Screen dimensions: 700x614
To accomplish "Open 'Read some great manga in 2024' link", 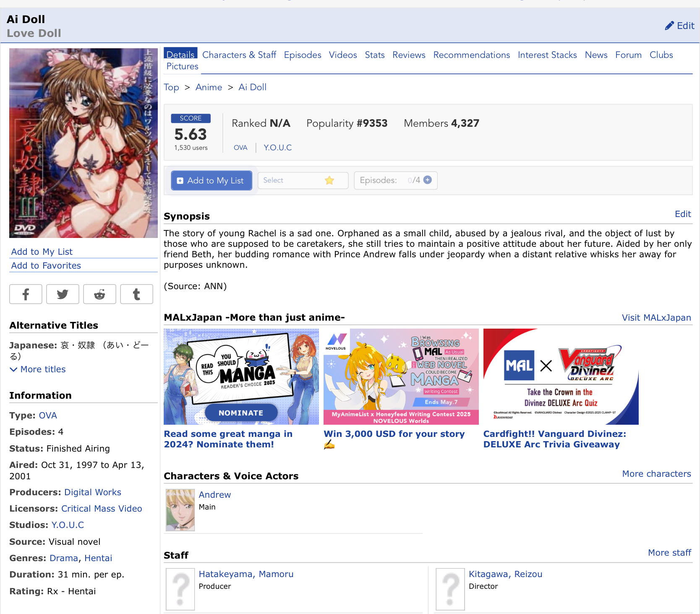I will [228, 439].
